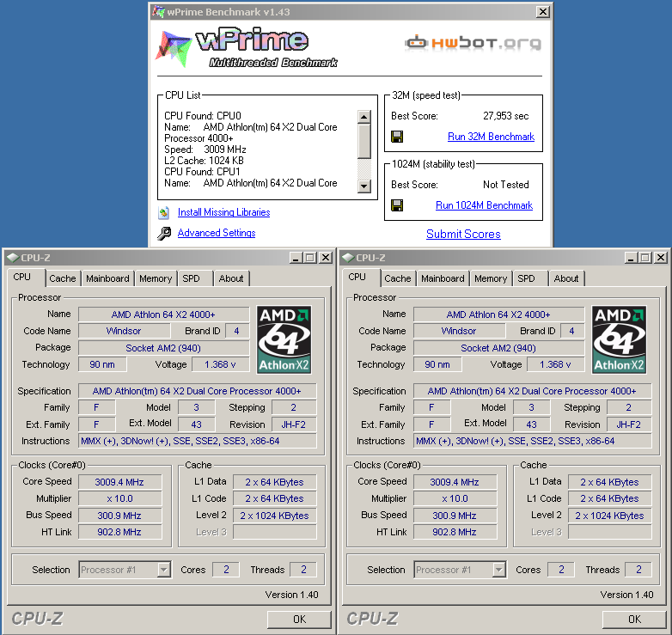Click L2 Cache: 1024 KB line in CPU List

pyautogui.click(x=204, y=161)
